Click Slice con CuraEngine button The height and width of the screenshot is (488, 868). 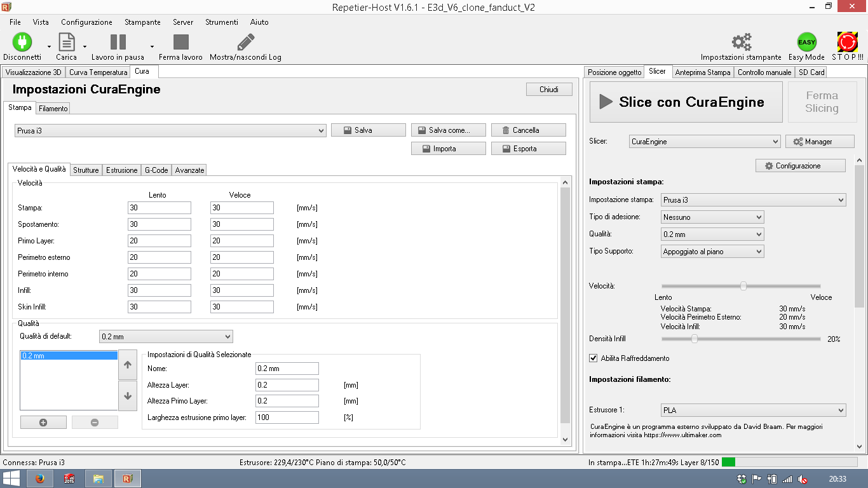[x=686, y=102]
